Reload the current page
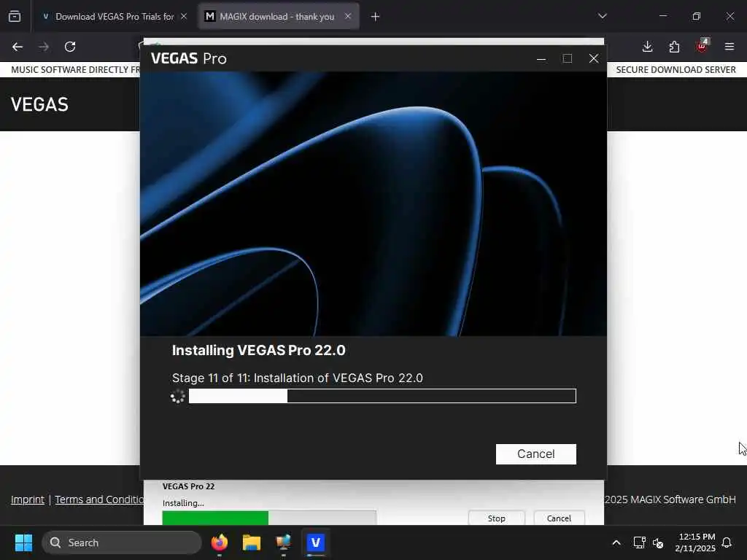The height and width of the screenshot is (560, 747). [70, 47]
